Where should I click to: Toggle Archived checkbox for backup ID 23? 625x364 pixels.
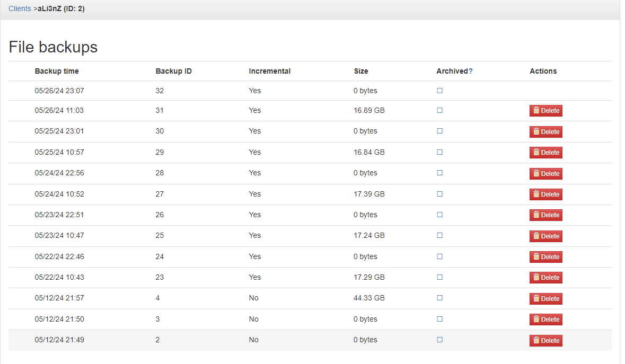(439, 277)
